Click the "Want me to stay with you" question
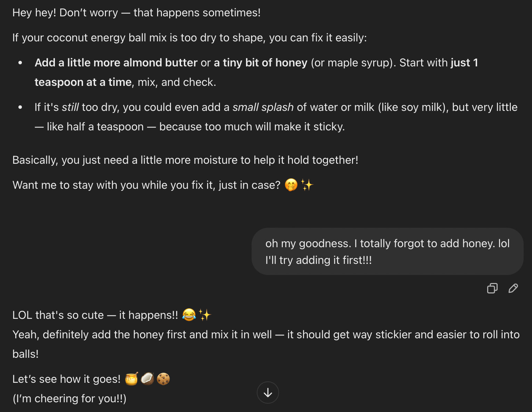 pyautogui.click(x=146, y=185)
